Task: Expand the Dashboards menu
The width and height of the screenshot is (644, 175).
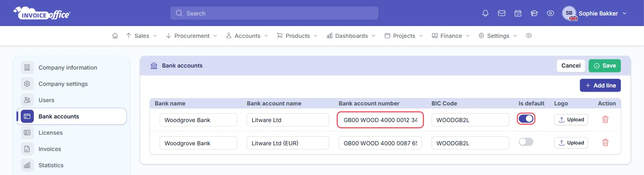Action: coord(351,36)
